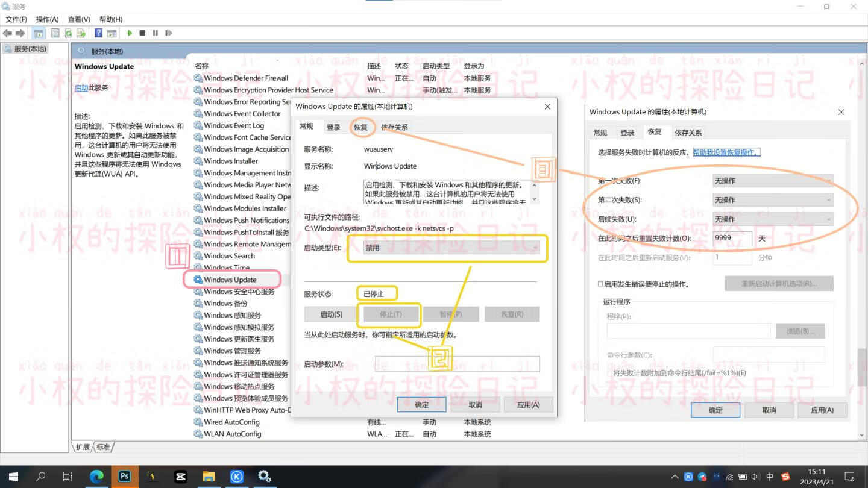Open the 启动类型 dropdown showing 禁用
The width and height of the screenshot is (868, 488).
tap(451, 248)
